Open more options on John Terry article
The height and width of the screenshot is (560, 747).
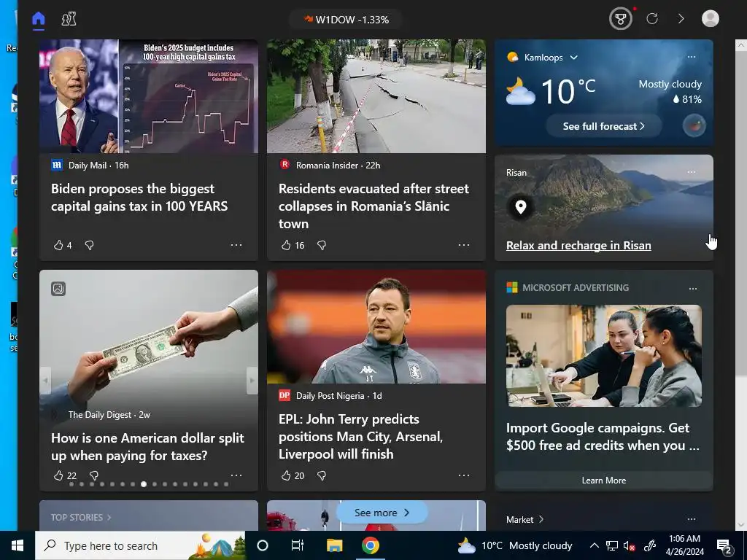tap(464, 475)
